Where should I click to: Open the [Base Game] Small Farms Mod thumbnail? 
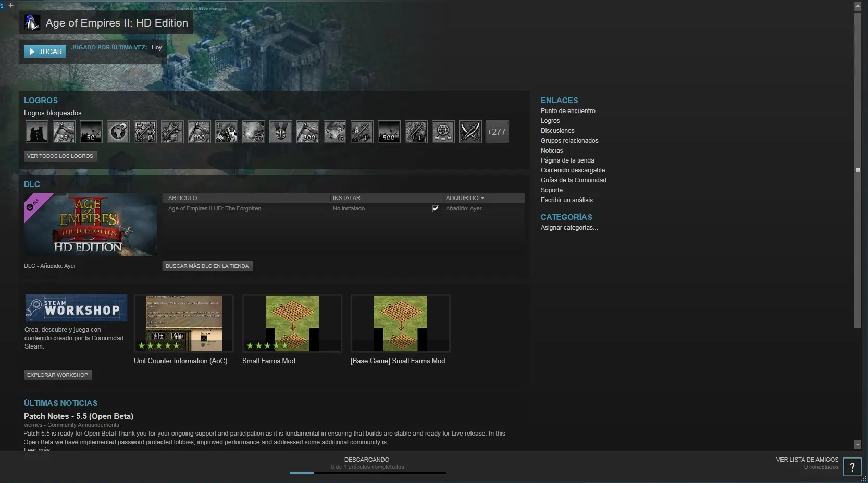[401, 324]
